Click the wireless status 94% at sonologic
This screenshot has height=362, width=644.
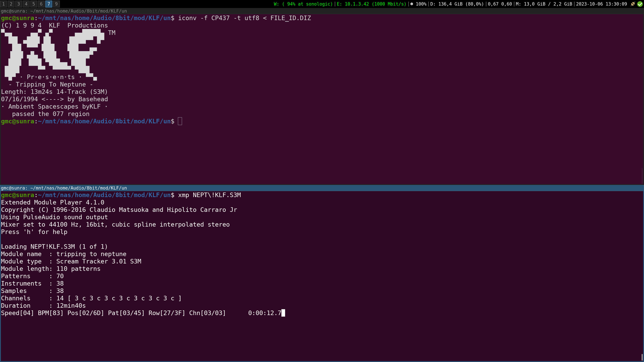[x=303, y=4]
